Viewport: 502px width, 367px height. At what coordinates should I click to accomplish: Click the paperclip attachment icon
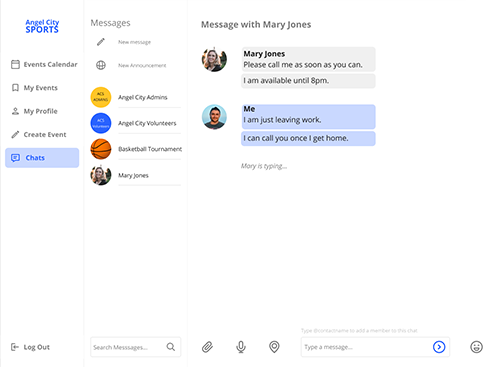point(207,347)
